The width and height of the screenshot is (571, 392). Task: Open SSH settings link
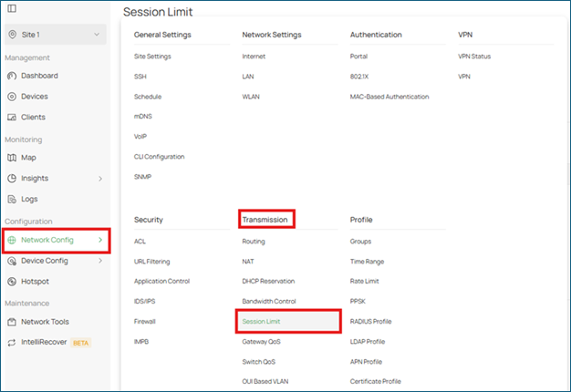(140, 77)
